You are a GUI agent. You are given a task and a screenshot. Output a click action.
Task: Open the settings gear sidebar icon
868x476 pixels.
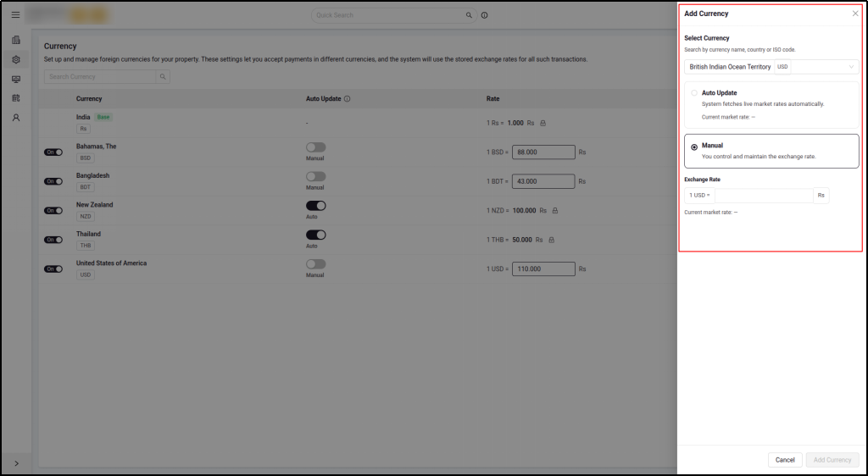pos(15,59)
